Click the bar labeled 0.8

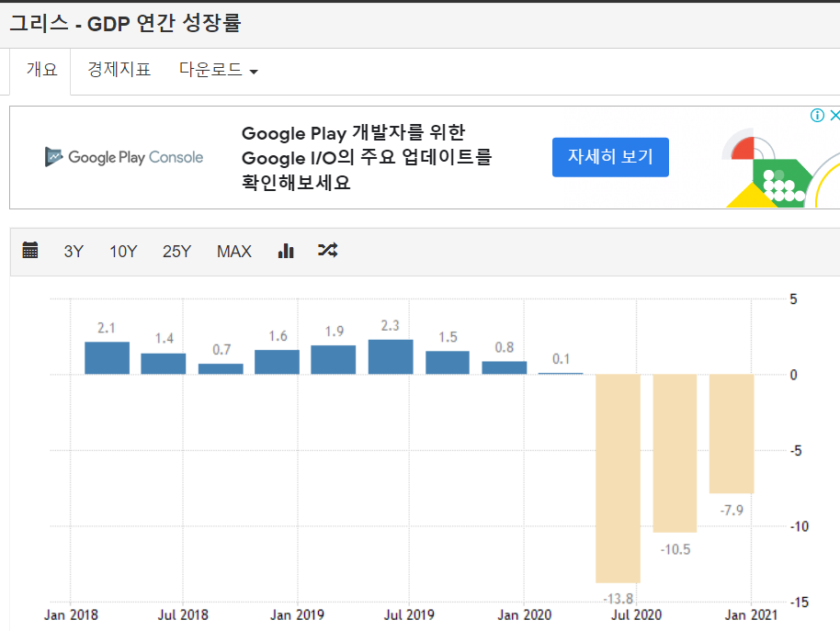point(505,367)
